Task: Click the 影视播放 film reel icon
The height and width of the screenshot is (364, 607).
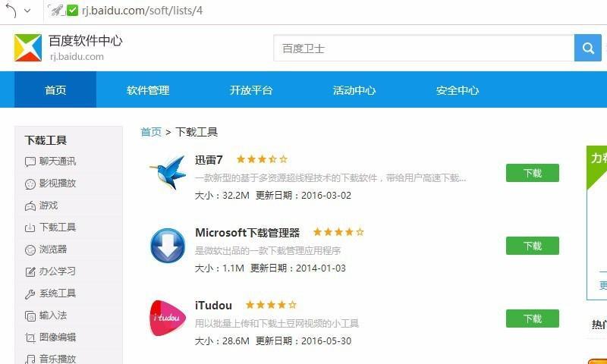Action: click(30, 184)
